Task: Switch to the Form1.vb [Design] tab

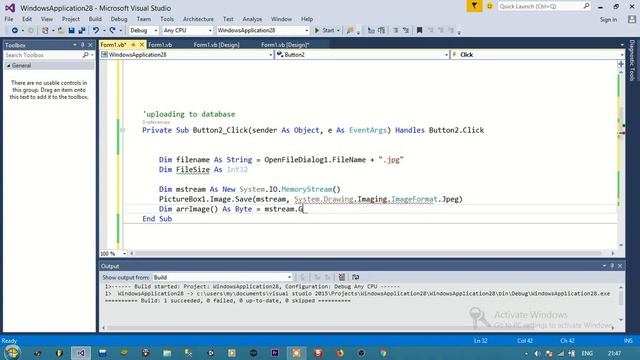Action: click(216, 44)
